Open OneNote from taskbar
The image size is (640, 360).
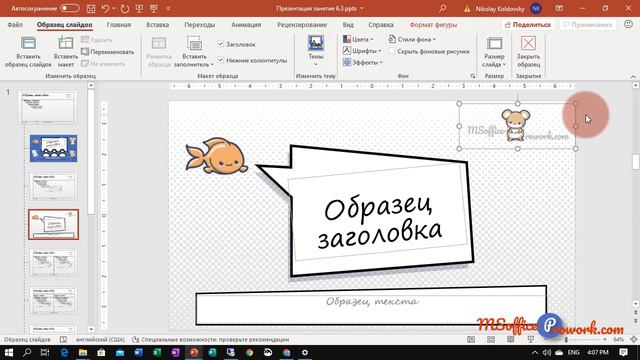176,352
